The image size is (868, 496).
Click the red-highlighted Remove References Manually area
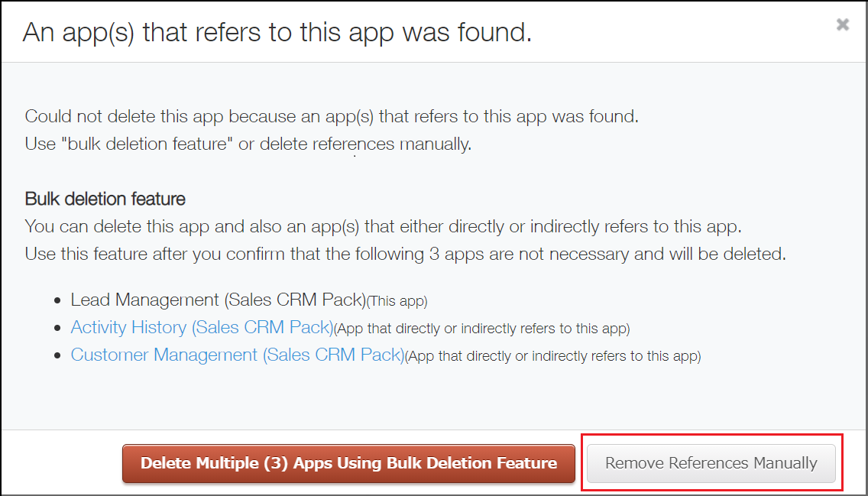[x=711, y=463]
